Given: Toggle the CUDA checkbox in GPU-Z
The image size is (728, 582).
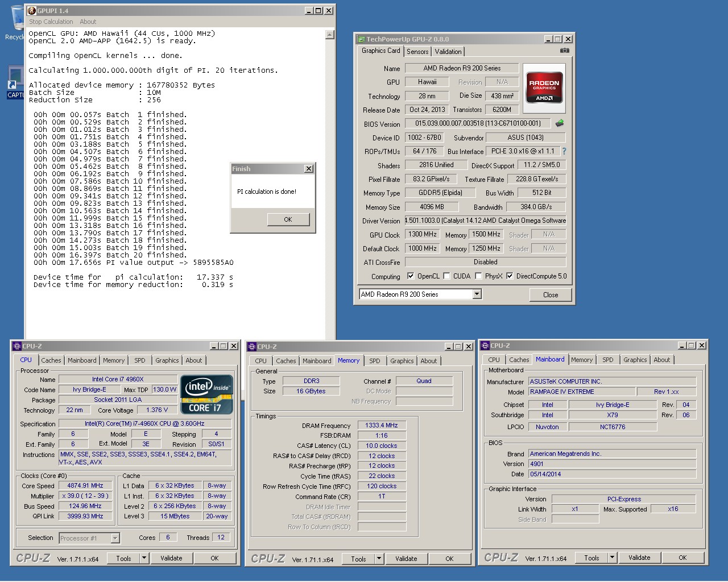Looking at the screenshot, I should click(446, 276).
